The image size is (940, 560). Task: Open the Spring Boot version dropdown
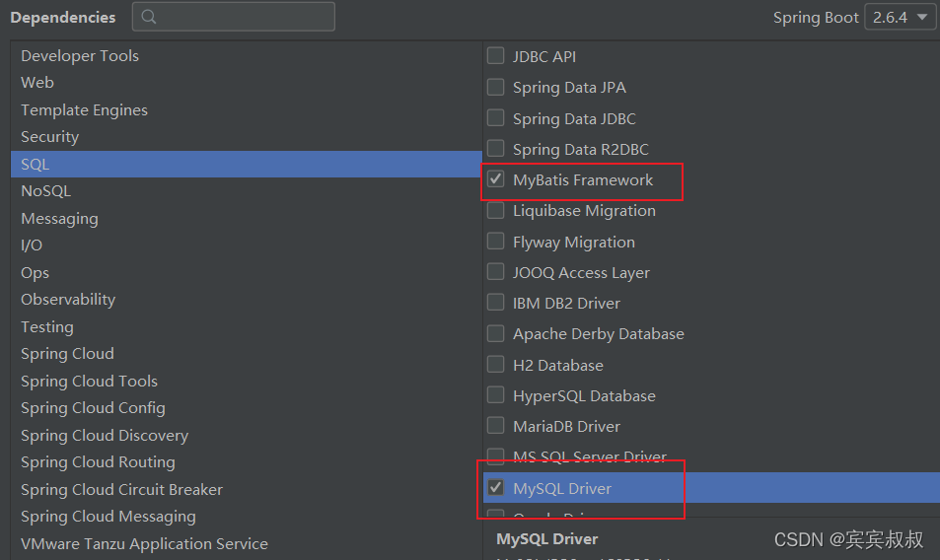900,18
